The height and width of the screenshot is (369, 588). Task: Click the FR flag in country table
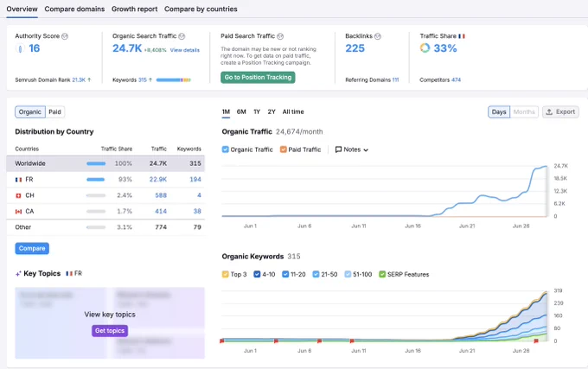click(18, 180)
